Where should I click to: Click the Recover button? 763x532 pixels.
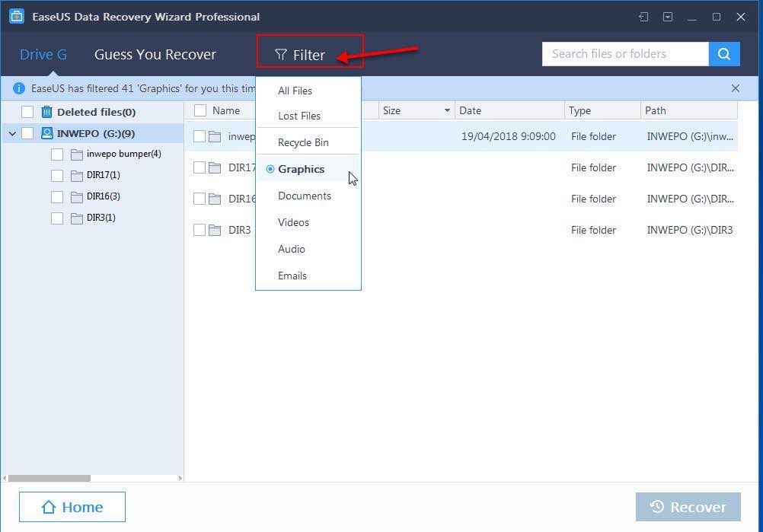click(x=688, y=507)
